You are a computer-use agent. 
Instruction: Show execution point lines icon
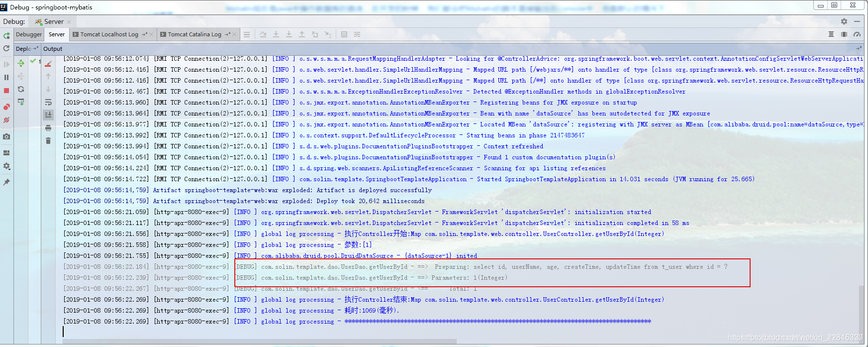pyautogui.click(x=247, y=34)
